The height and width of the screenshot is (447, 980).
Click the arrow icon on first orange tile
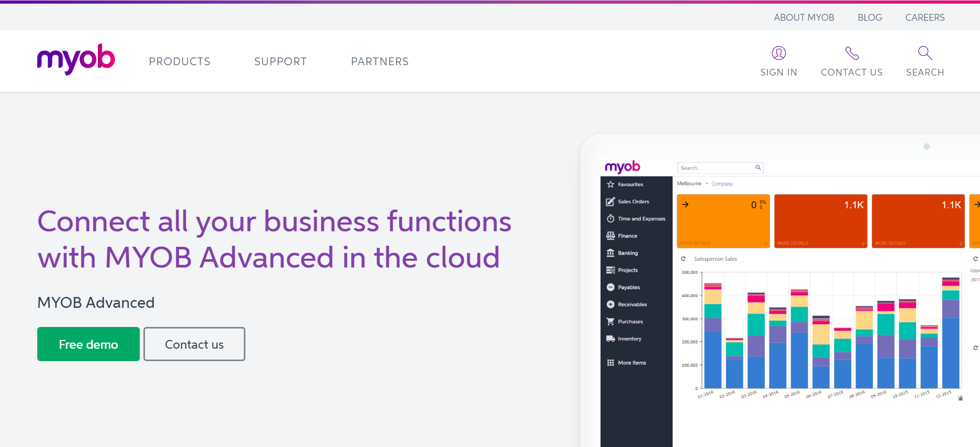point(685,204)
